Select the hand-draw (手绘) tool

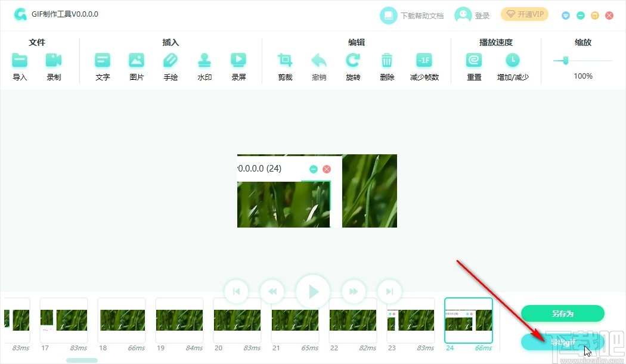tap(171, 60)
